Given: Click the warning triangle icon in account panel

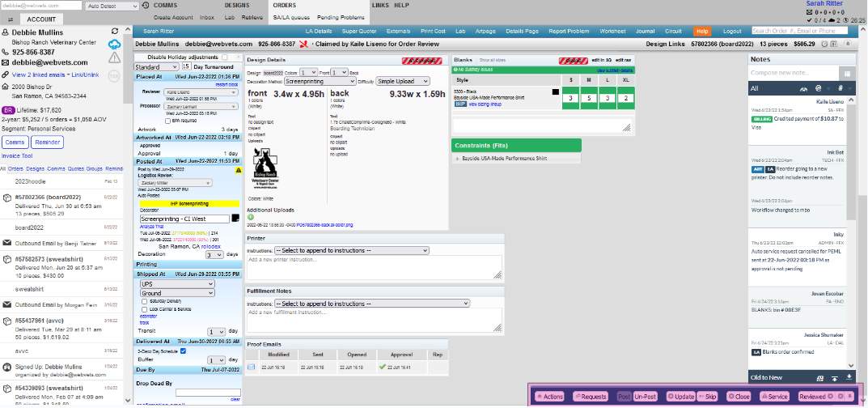Looking at the screenshot, I should [115, 60].
